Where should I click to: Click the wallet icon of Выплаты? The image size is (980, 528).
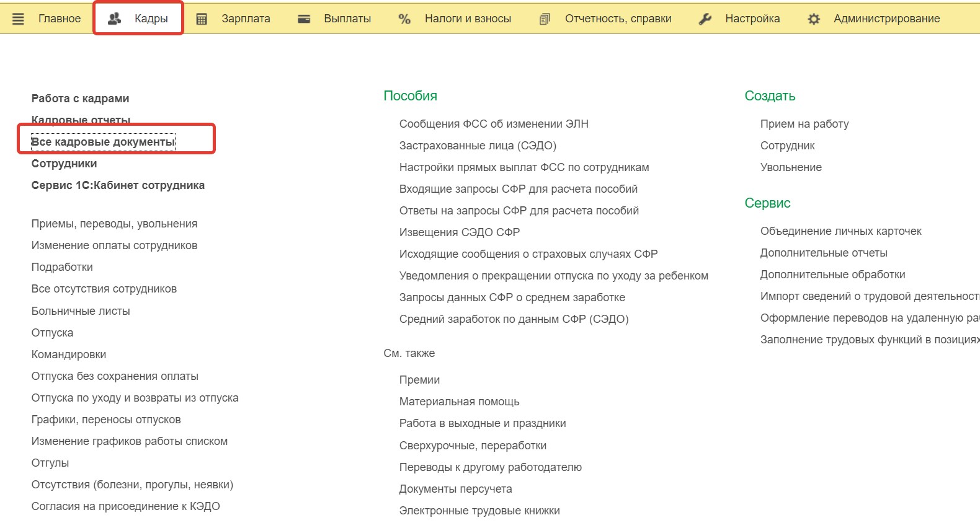(x=304, y=19)
